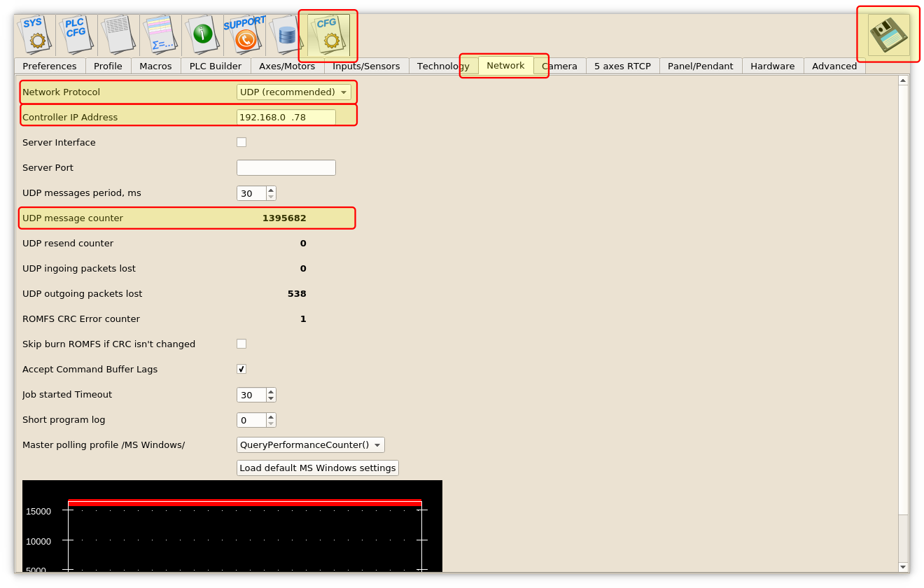The height and width of the screenshot is (588, 924).
Task: Click the blank text document icon
Action: pyautogui.click(x=118, y=34)
